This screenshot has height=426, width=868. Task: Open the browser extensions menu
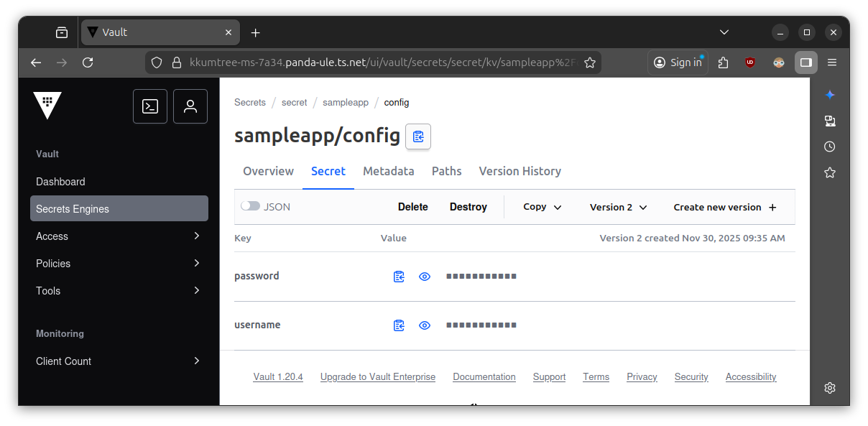pyautogui.click(x=724, y=62)
